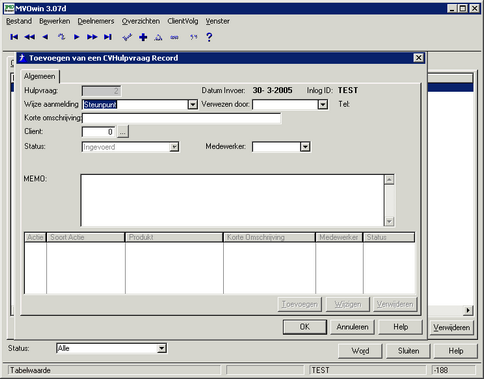Expand the Status Alle dropdown at bottom
This screenshot has width=484, height=379.
point(161,348)
